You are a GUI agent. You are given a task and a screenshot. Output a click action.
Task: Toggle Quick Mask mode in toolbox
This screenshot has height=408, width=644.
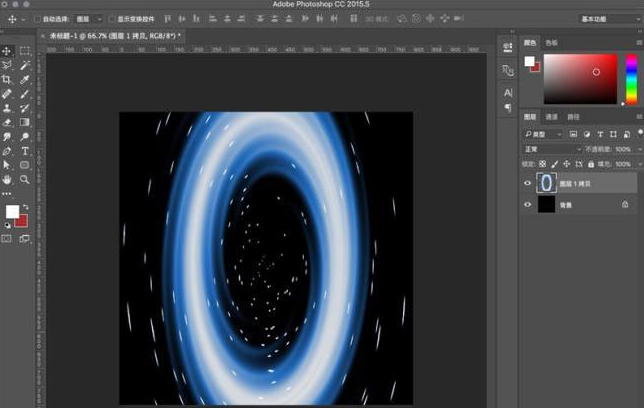click(x=7, y=239)
